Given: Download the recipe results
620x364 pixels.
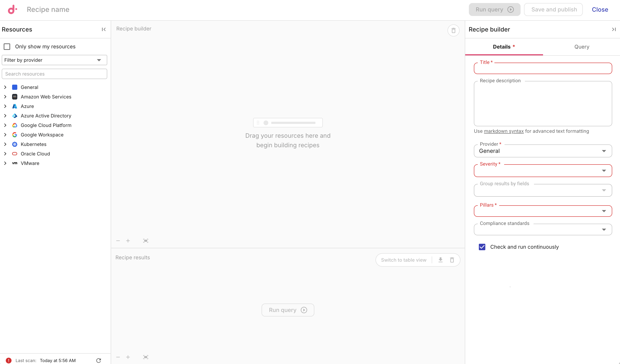Looking at the screenshot, I should point(440,260).
